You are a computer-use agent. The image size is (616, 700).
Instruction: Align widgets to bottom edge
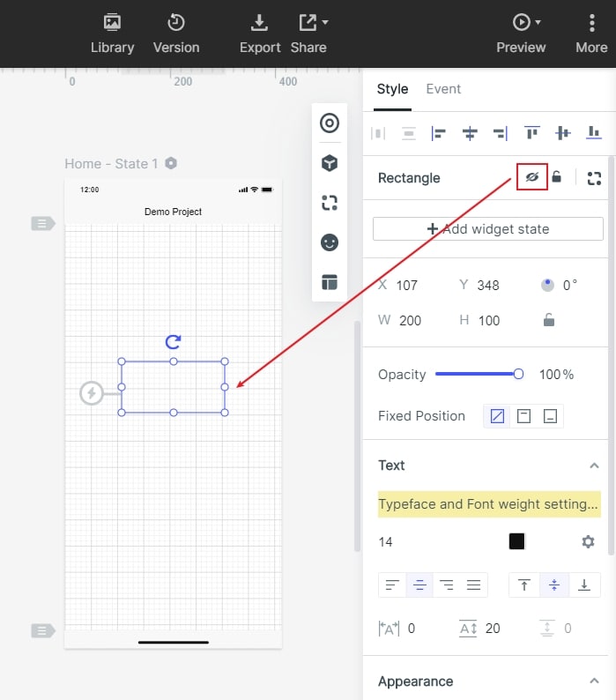tap(593, 133)
